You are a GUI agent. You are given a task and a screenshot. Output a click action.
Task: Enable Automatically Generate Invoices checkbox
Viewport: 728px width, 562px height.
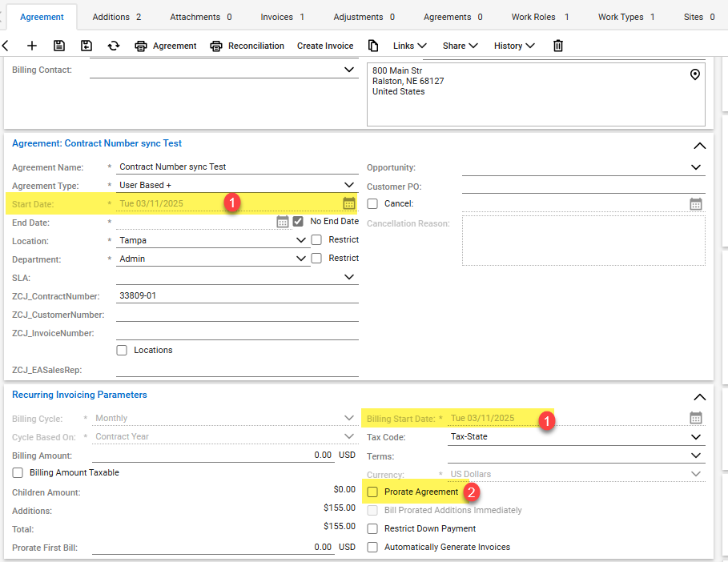[x=372, y=547]
